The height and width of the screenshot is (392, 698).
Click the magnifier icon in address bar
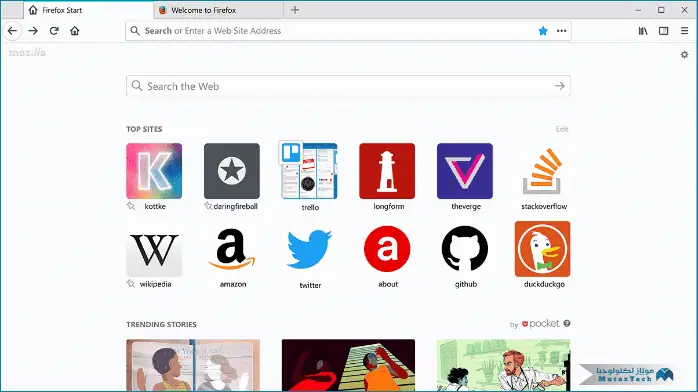pyautogui.click(x=135, y=30)
